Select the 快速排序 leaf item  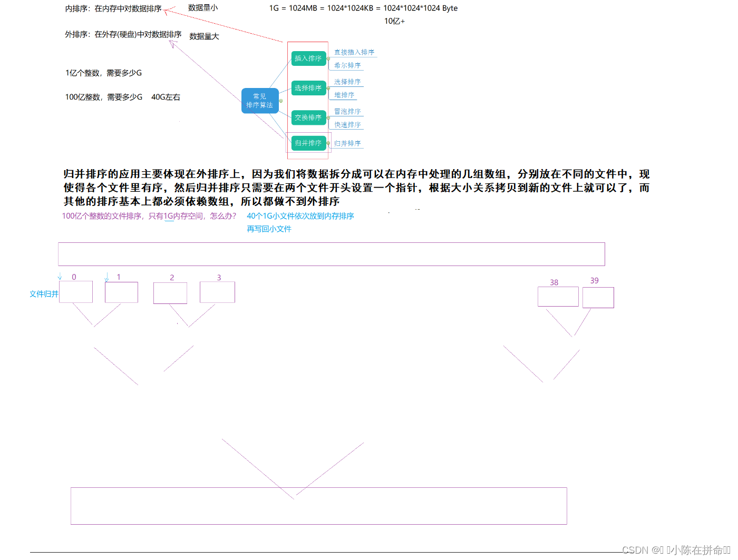coord(347,125)
